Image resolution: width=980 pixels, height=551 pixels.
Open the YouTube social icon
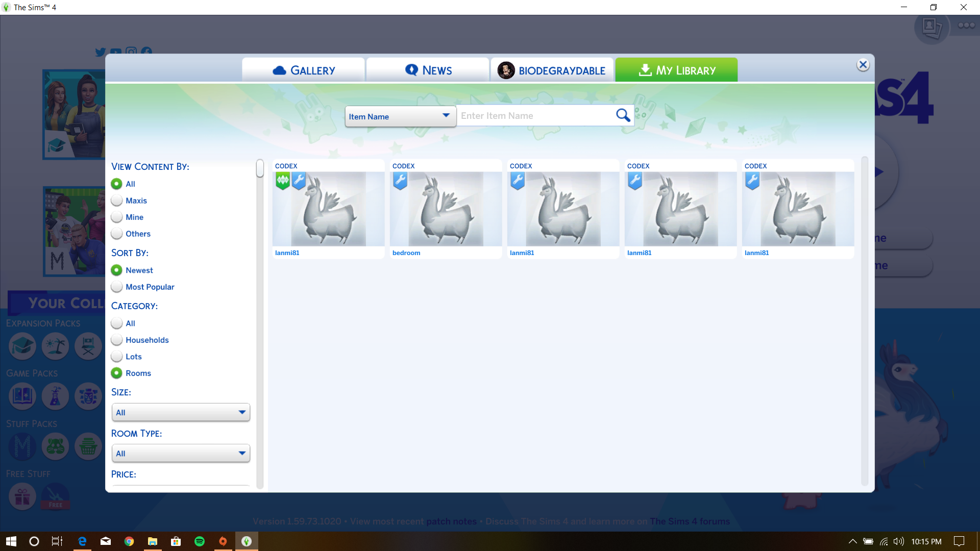[x=116, y=52]
